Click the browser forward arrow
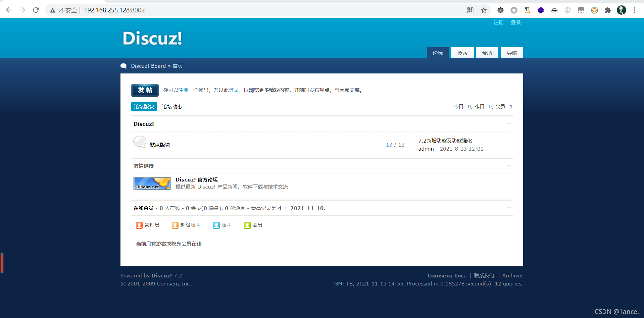The width and height of the screenshot is (644, 318). (x=22, y=10)
